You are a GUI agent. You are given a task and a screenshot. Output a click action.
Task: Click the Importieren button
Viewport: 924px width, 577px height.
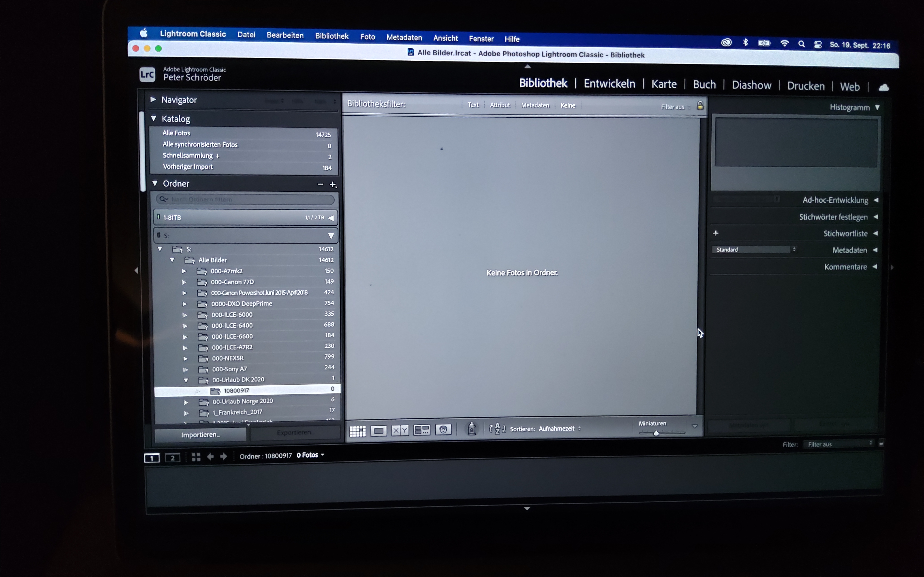point(200,434)
